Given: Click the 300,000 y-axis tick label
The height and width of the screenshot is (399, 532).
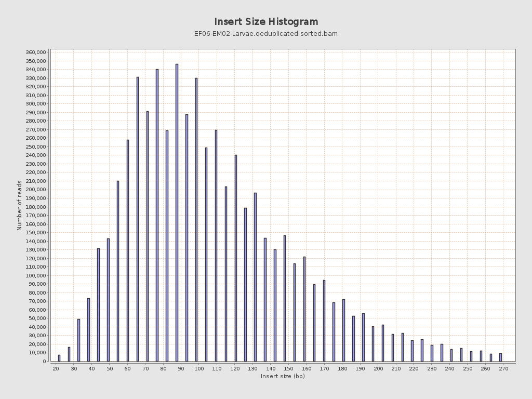Looking at the screenshot, I should click(36, 104).
